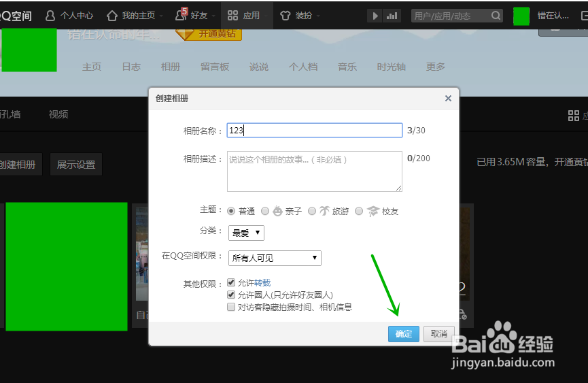Screen dimensions: 588x383
Task: Click the 用户/应用/动态 search box
Action: [457, 16]
